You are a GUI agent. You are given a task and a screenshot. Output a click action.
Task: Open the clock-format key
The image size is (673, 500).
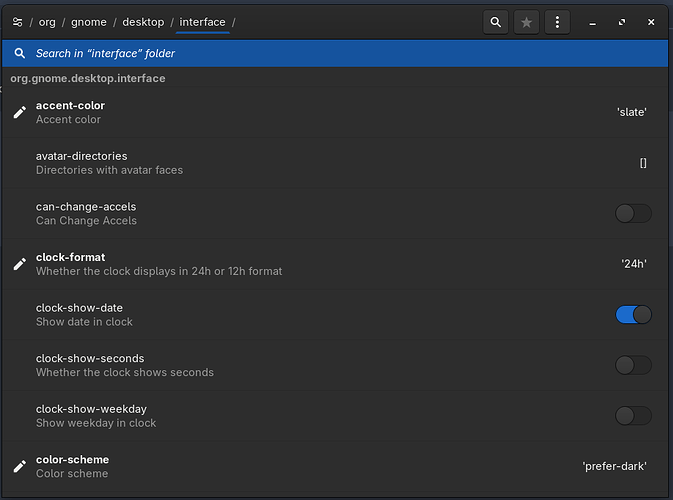tap(335, 264)
